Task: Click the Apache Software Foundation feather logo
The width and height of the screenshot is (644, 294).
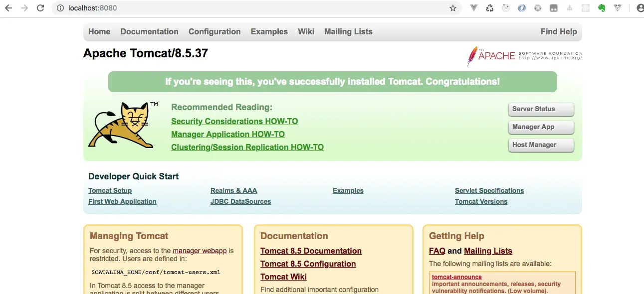Action: point(524,56)
